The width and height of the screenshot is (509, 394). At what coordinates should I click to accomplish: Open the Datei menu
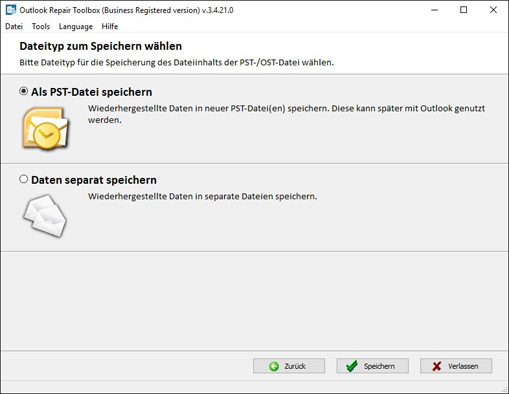(x=14, y=26)
